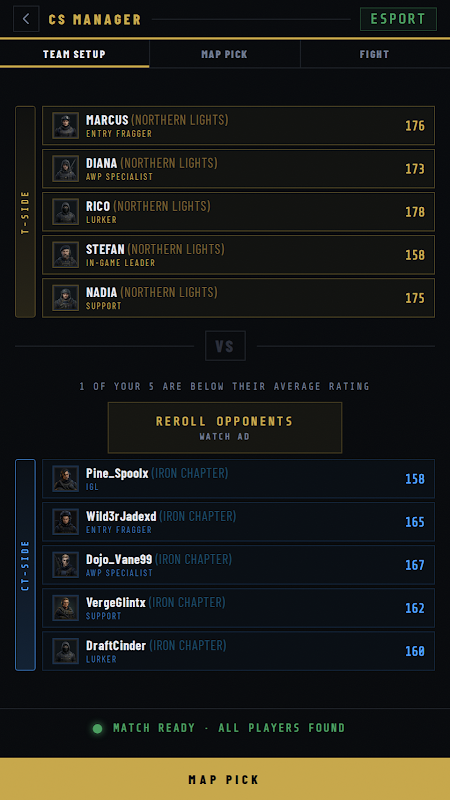The image size is (450, 800).
Task: Click Stefan's in-game leader avatar
Action: click(x=66, y=255)
